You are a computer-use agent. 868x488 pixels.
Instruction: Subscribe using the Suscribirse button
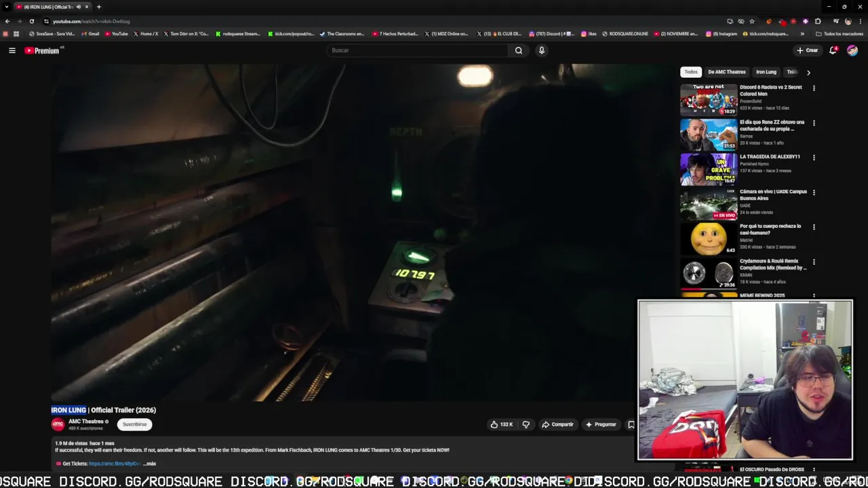point(134,424)
